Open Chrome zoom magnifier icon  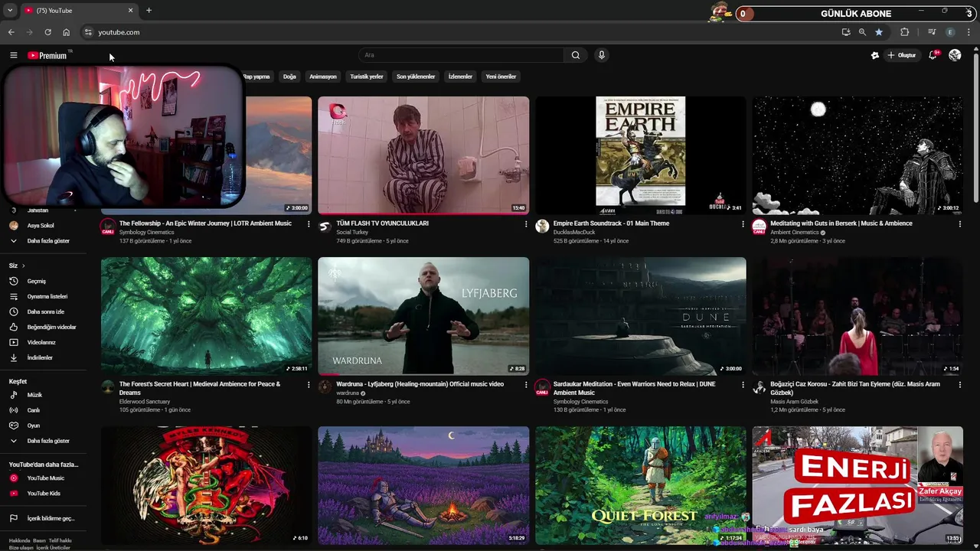point(862,32)
